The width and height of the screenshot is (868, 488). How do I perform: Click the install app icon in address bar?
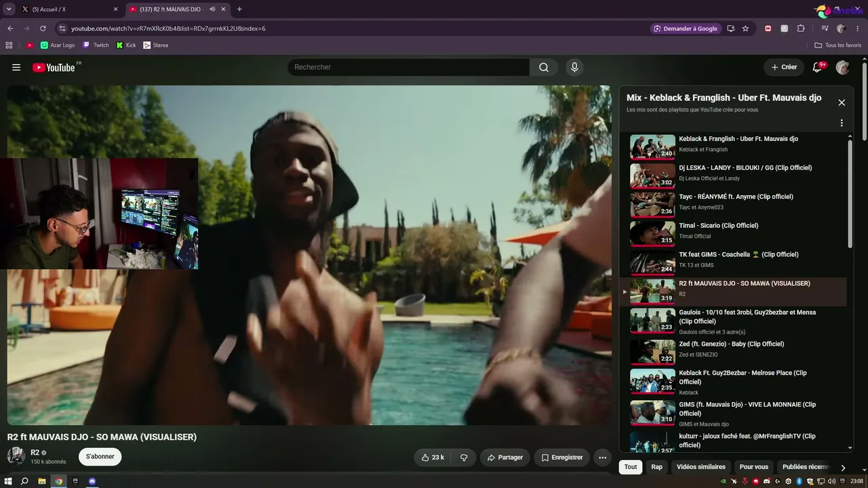pyautogui.click(x=730, y=28)
